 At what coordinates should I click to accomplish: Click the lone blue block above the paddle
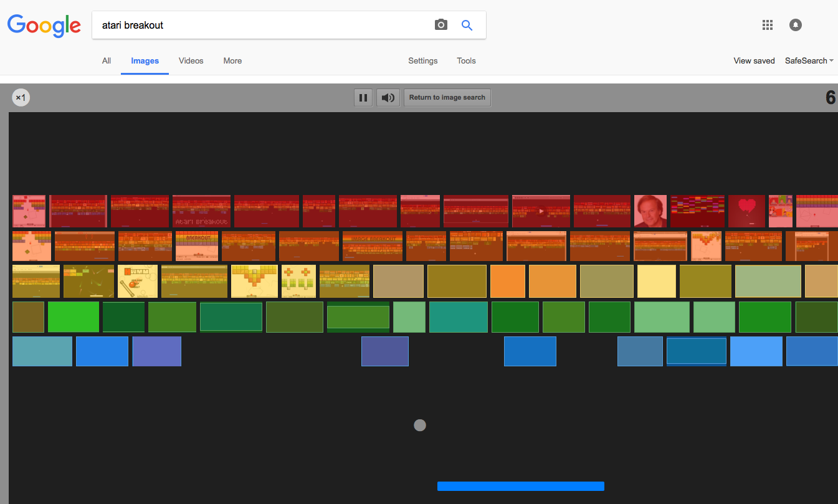click(530, 351)
